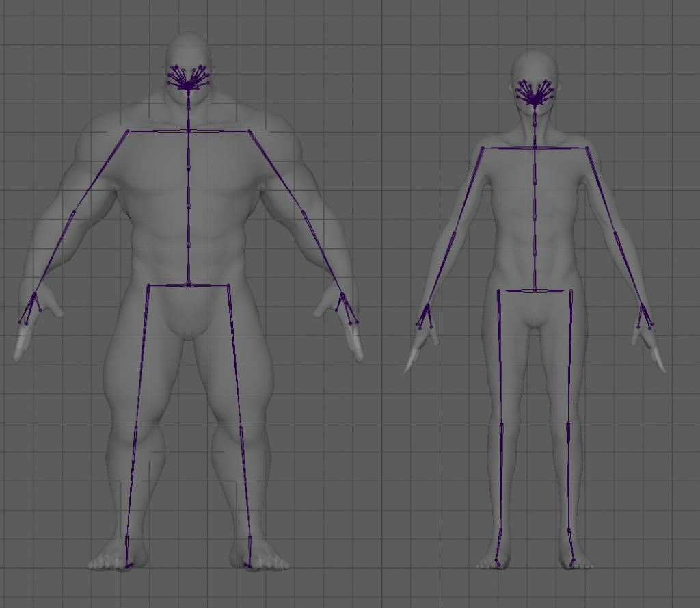
Task: Select slim character's knee joint on viewer's right
Action: pyautogui.click(x=568, y=423)
